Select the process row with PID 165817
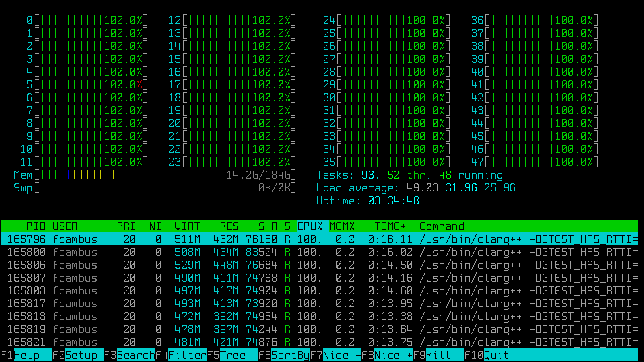The image size is (644, 362). click(x=320, y=304)
